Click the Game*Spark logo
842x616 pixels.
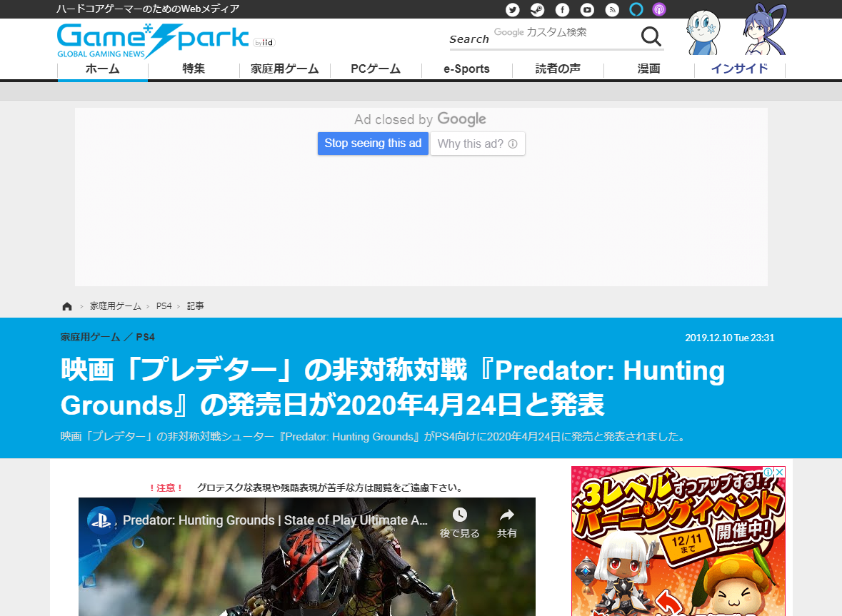tap(154, 40)
